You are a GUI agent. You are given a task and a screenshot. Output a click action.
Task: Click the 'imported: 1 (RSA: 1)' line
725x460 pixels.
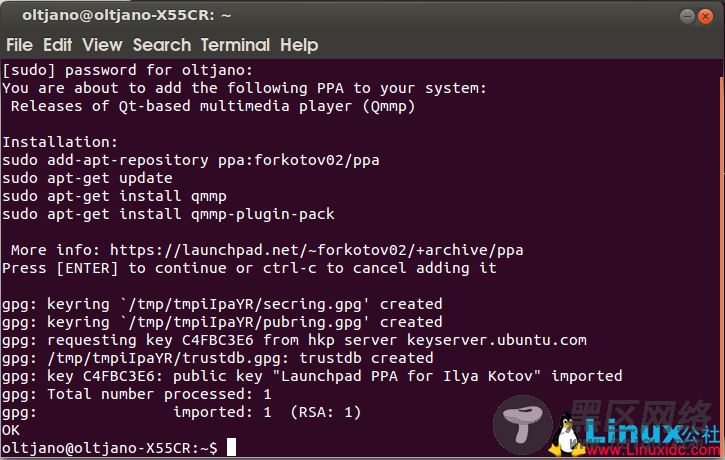181,412
